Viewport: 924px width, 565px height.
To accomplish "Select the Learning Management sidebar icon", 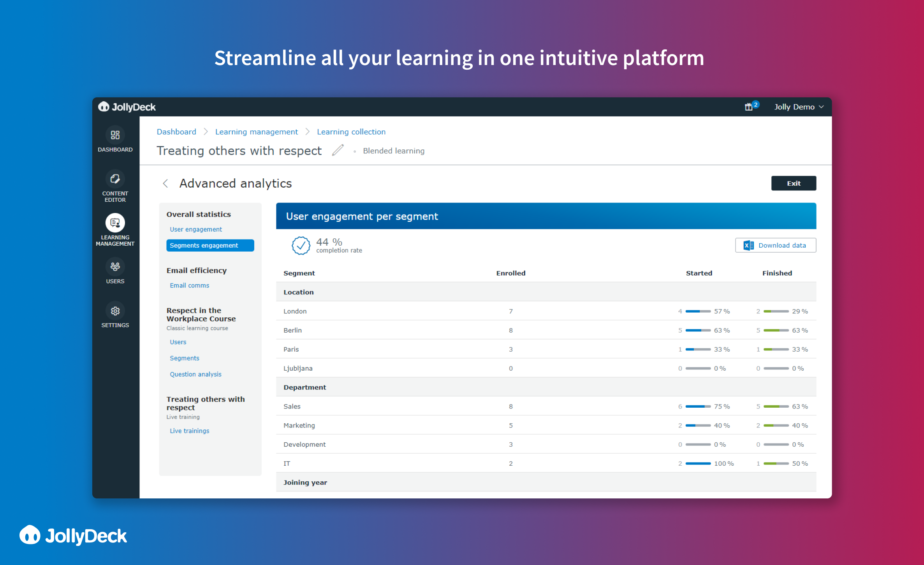I will (115, 223).
